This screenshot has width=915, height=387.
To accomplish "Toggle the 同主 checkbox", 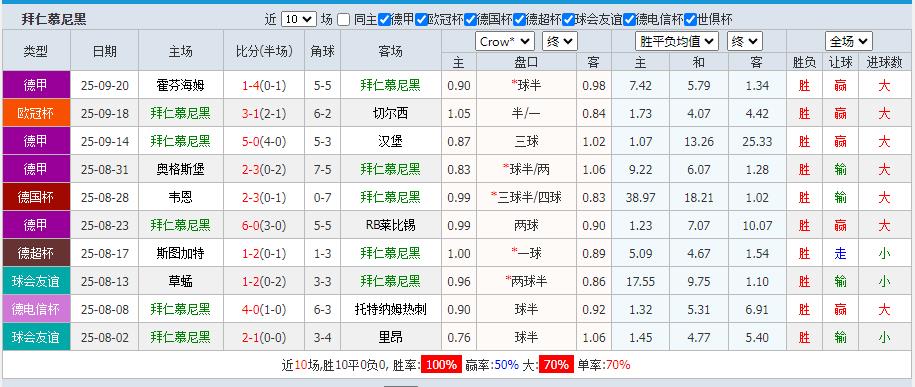I will (x=344, y=19).
